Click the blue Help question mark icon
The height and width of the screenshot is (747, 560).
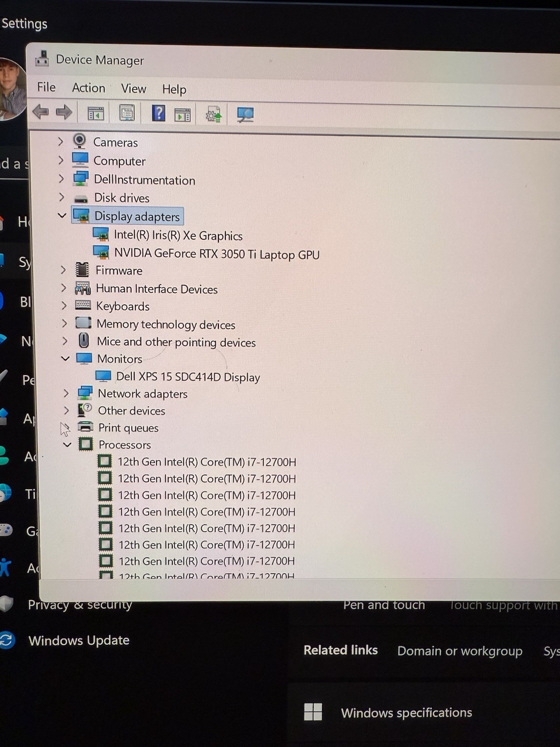(x=159, y=113)
